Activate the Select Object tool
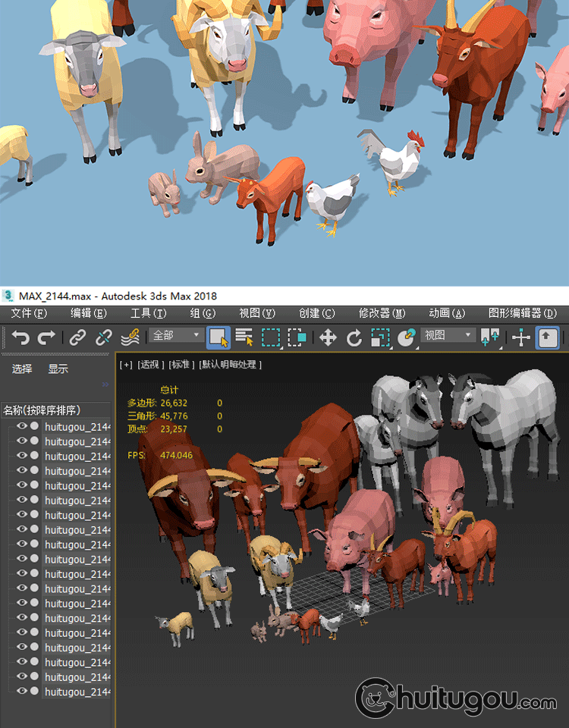Screen dimensions: 569x728 click(x=218, y=337)
